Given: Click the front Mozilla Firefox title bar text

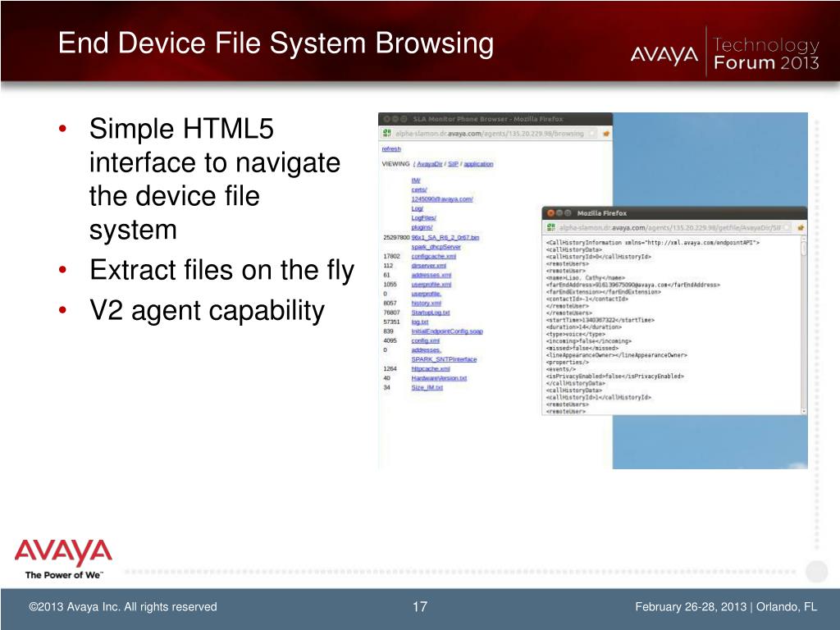Looking at the screenshot, I should [601, 213].
